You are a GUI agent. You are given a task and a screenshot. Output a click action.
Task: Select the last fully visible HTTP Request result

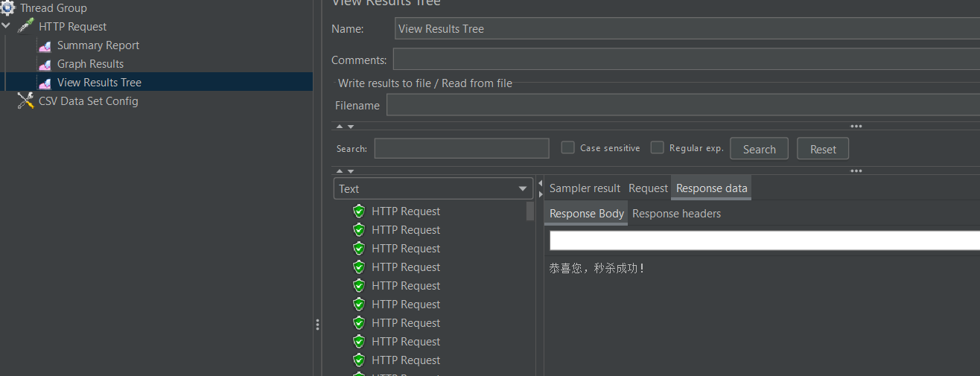point(406,360)
